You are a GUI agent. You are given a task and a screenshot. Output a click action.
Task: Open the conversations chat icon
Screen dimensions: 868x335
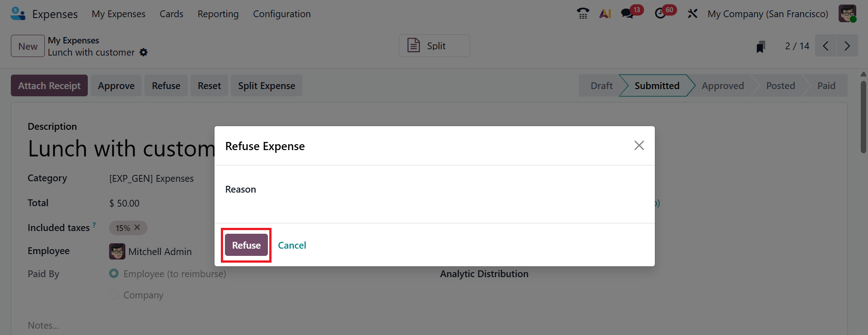(627, 14)
